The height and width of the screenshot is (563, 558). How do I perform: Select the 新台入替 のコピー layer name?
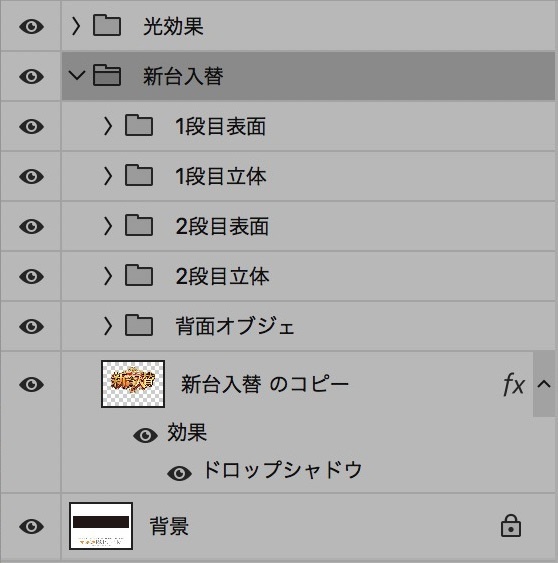[265, 384]
